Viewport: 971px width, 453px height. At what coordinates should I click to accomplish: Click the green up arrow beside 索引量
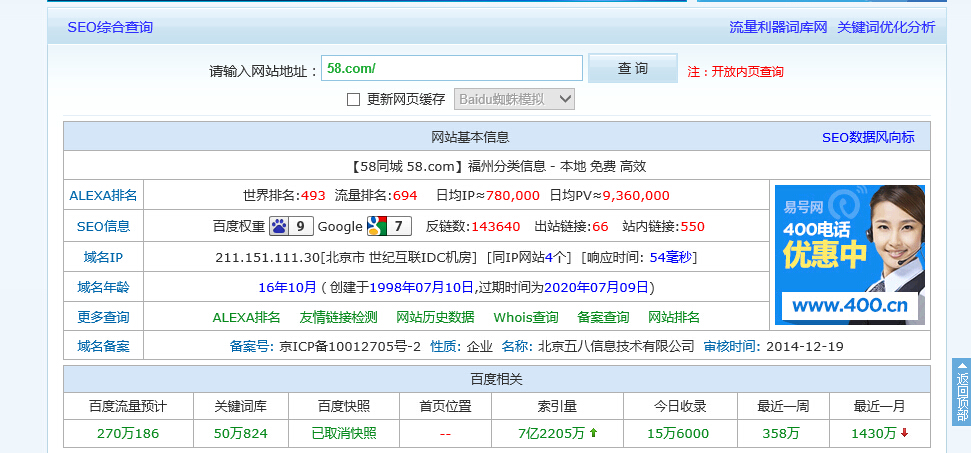(593, 433)
